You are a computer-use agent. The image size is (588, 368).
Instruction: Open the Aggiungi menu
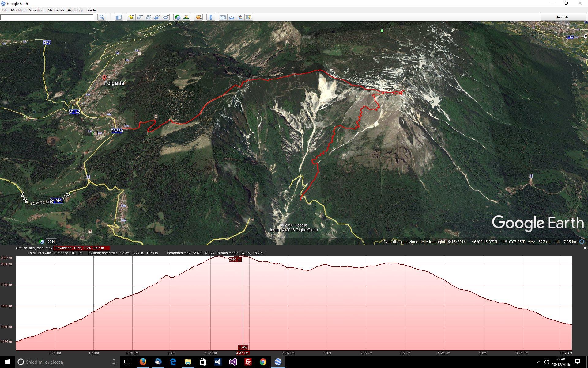click(75, 10)
